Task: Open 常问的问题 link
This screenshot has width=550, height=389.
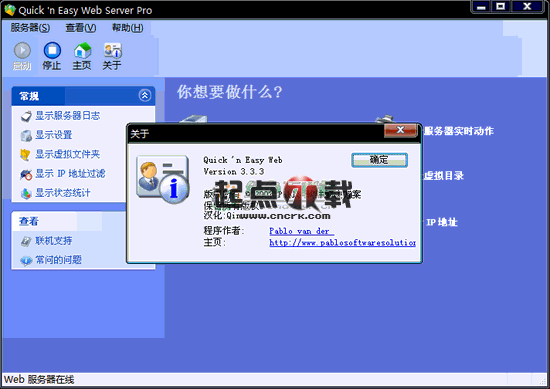Action: [58, 260]
